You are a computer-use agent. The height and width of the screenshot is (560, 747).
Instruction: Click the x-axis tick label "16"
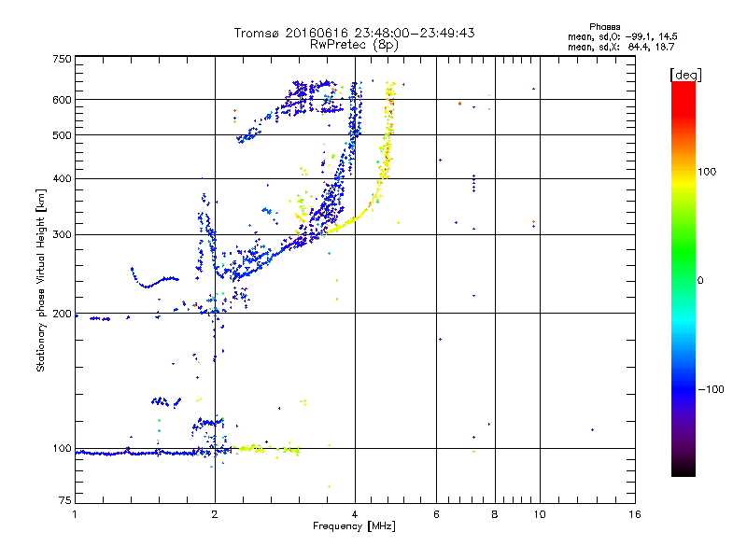(x=635, y=514)
